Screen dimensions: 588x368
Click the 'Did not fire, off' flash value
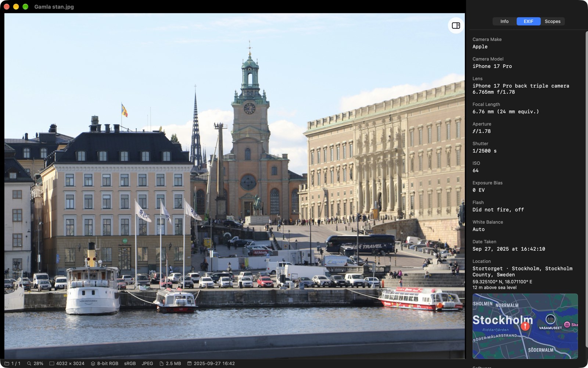coord(498,210)
